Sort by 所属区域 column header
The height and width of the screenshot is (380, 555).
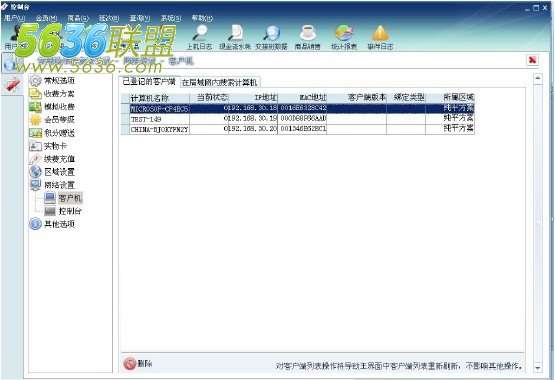point(450,98)
